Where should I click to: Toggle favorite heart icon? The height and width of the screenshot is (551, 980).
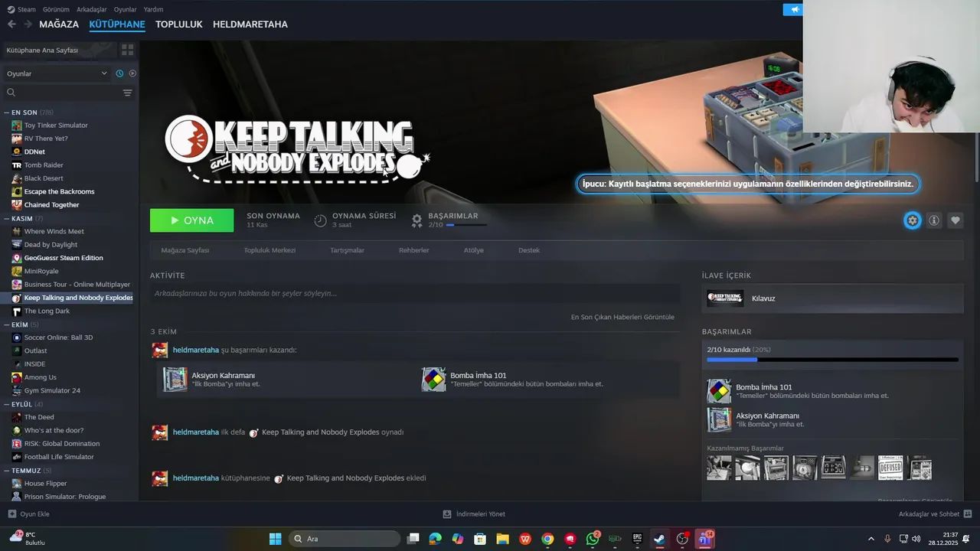(955, 220)
